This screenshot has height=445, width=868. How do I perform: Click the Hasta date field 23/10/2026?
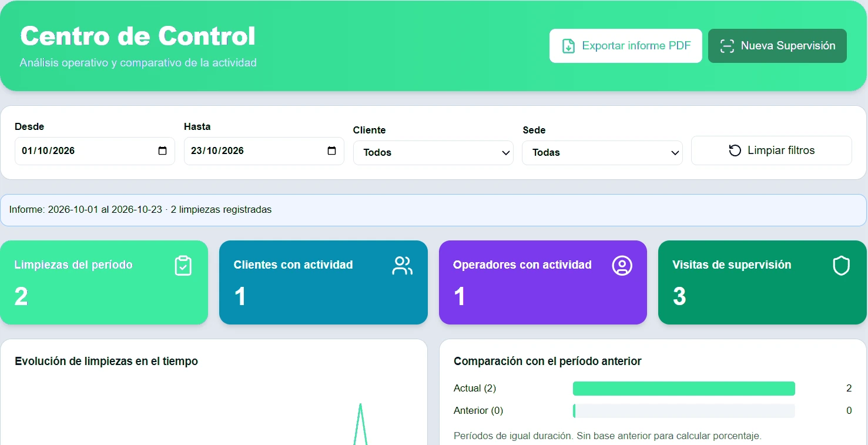point(264,151)
